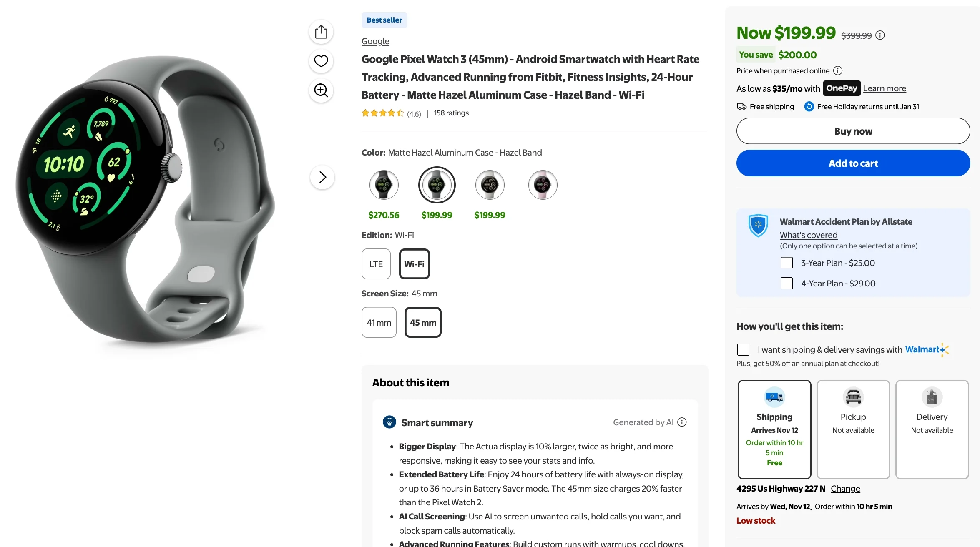980x547 pixels.
Task: Click the Add to cart button
Action: (853, 163)
